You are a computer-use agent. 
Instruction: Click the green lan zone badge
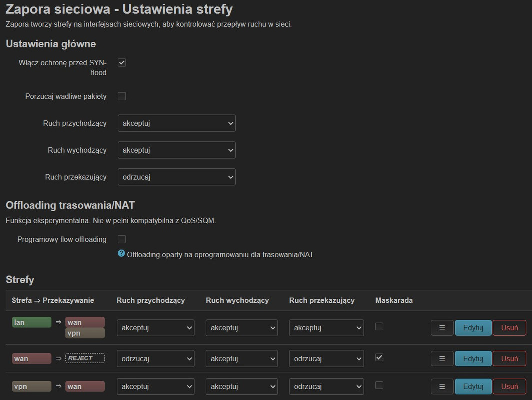(x=32, y=322)
